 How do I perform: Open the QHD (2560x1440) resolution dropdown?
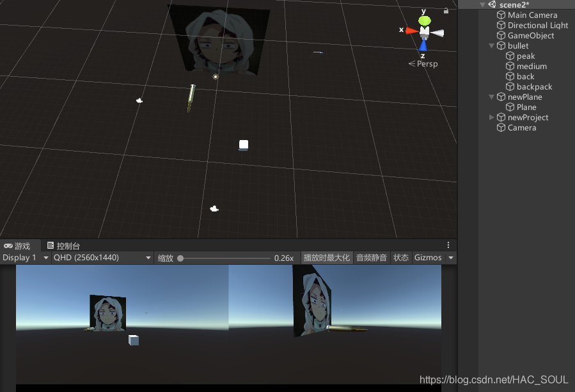[102, 258]
